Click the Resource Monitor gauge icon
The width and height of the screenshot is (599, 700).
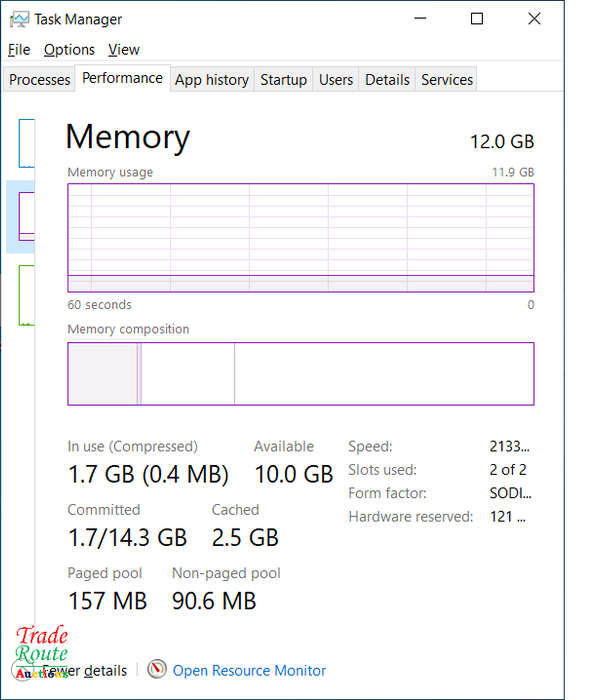click(157, 669)
